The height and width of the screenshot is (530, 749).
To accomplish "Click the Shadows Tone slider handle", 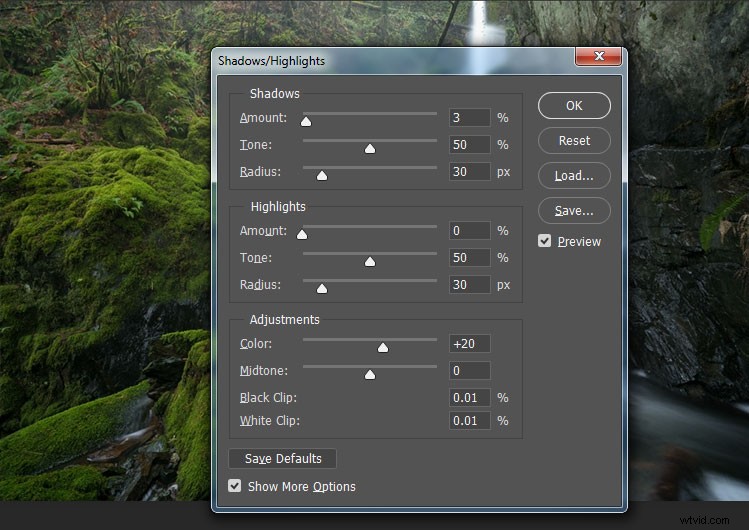I will coord(370,148).
